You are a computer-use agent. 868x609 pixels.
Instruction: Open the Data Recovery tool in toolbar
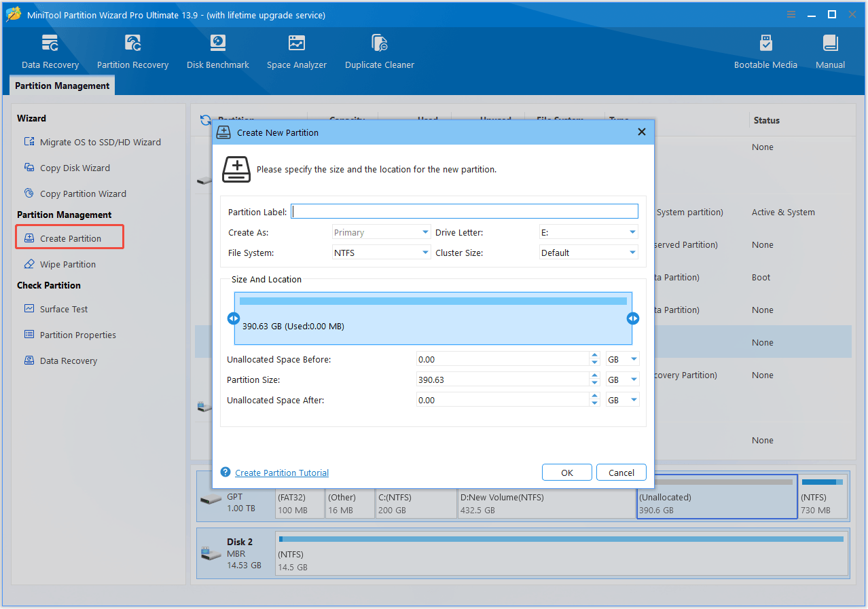(x=50, y=52)
